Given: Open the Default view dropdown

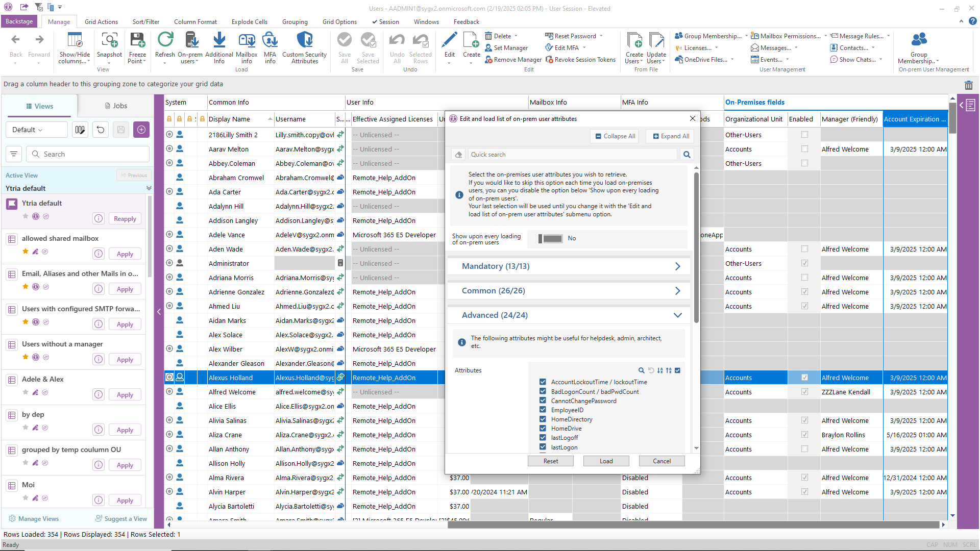Looking at the screenshot, I should coord(37,130).
